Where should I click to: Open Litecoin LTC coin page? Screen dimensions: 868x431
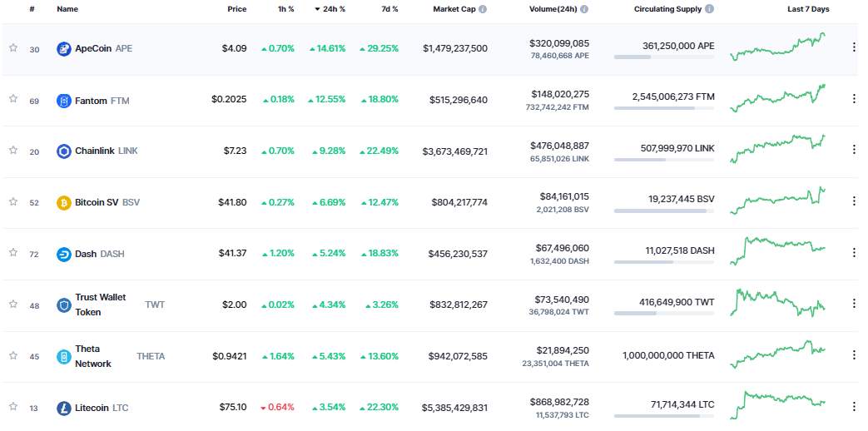coord(102,409)
